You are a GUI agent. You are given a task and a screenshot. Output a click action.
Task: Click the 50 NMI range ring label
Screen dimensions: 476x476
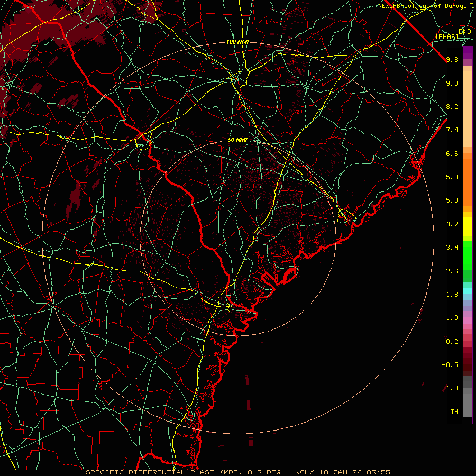(237, 140)
